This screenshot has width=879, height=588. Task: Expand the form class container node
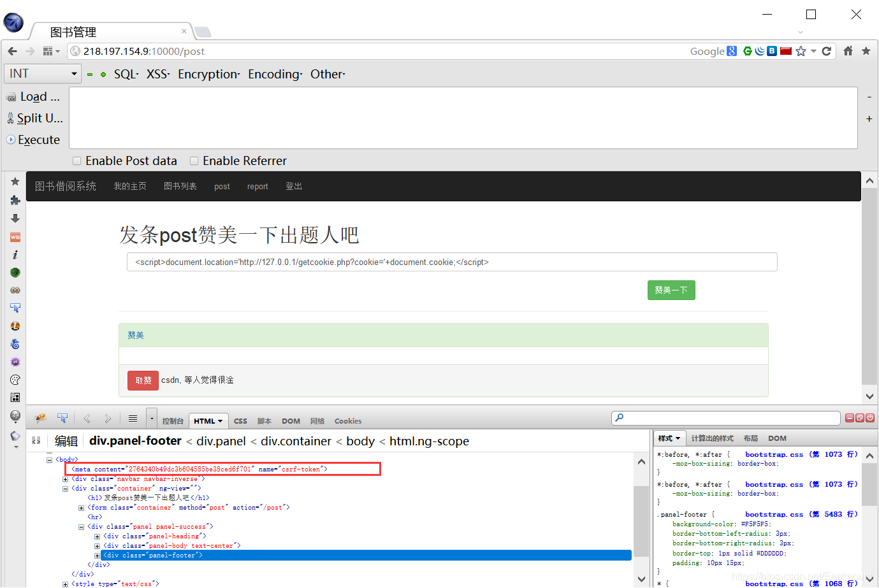pyautogui.click(x=81, y=508)
